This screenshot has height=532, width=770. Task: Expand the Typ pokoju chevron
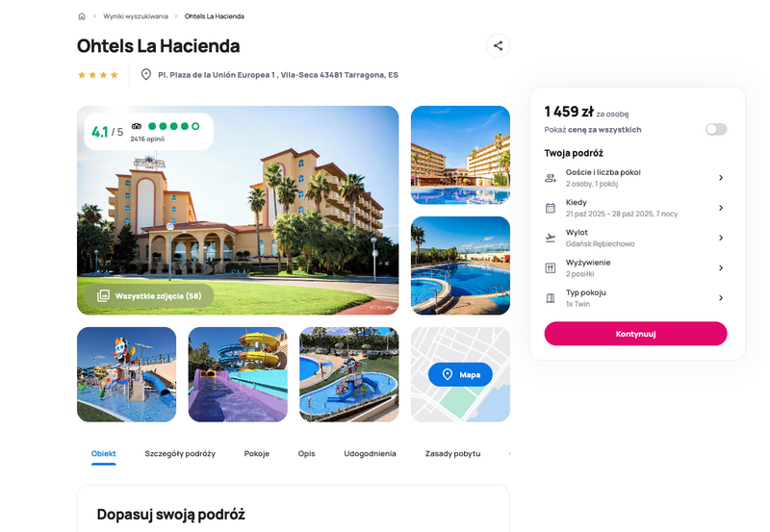721,298
